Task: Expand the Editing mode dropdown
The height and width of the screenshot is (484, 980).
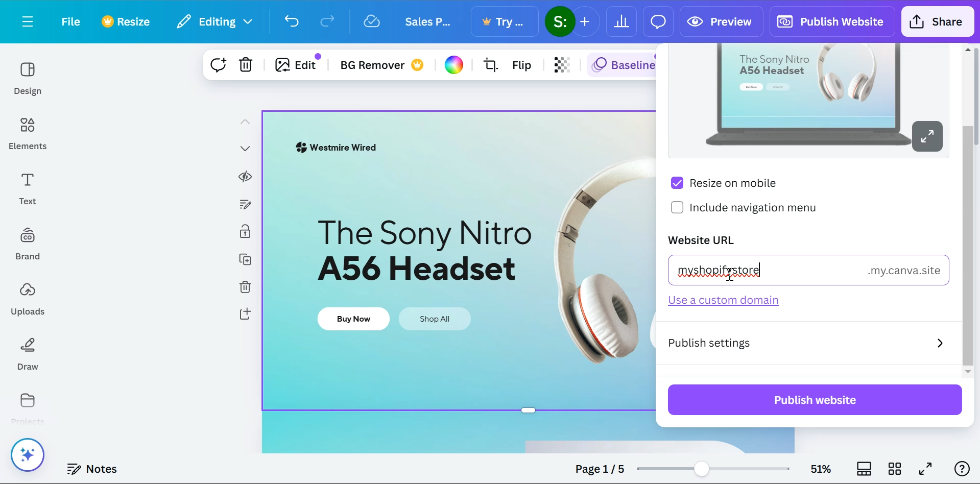Action: pyautogui.click(x=214, y=21)
